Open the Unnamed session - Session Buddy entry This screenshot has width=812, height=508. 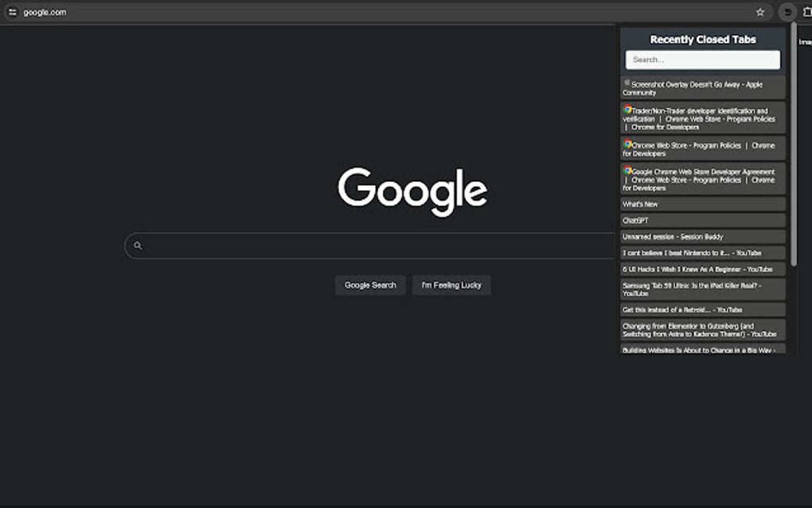703,236
